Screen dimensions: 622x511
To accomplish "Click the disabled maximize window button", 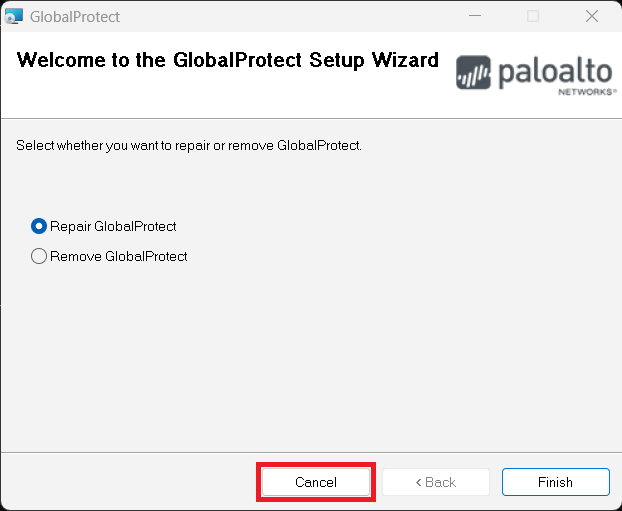I will click(533, 16).
